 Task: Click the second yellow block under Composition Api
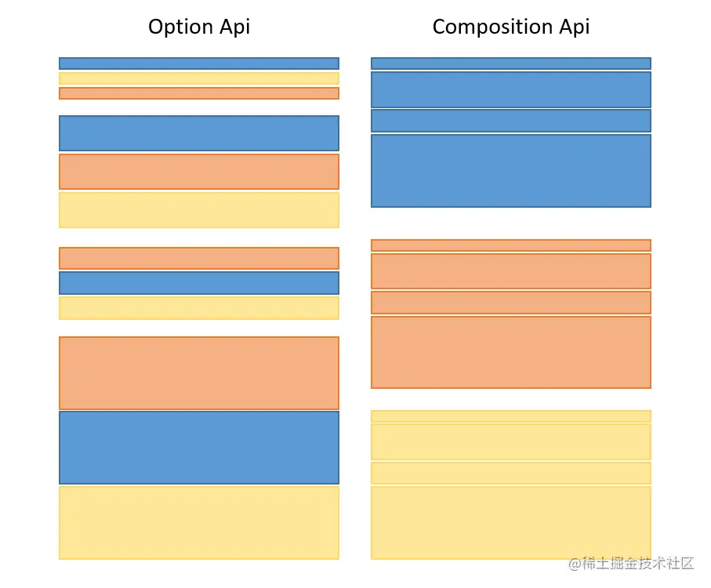(x=510, y=441)
